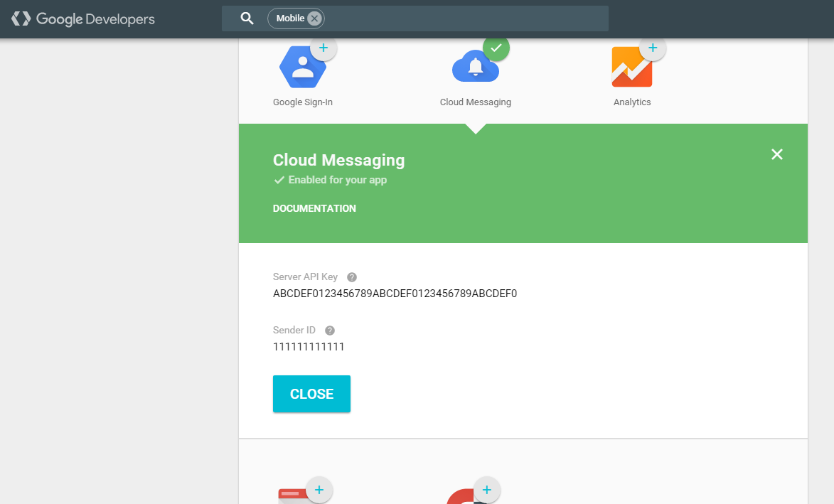Click the Cloud Messaging panel heading
The height and width of the screenshot is (504, 834).
(339, 160)
